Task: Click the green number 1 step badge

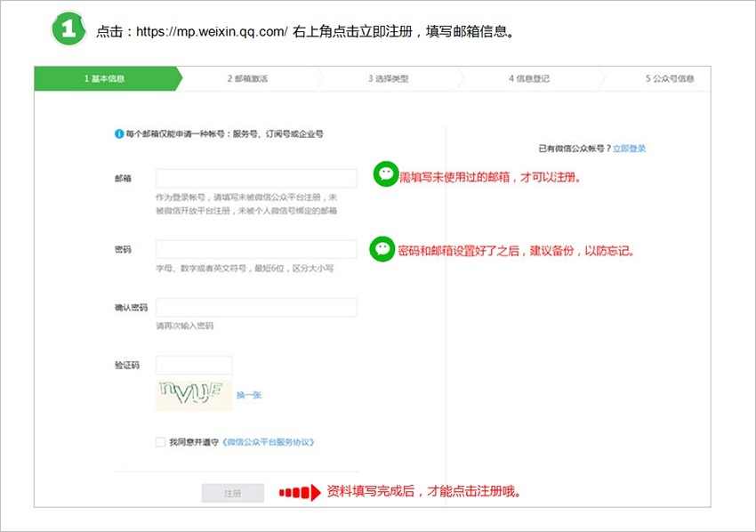Action: pyautogui.click(x=68, y=30)
